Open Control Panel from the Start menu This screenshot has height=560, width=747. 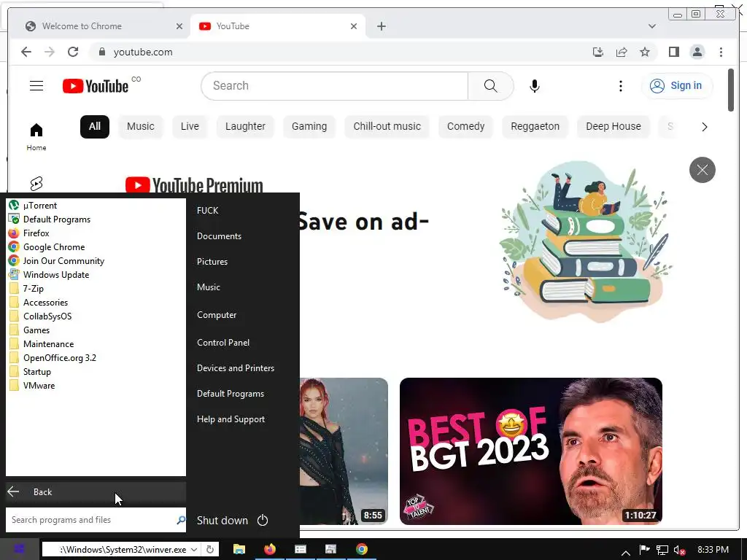(x=223, y=343)
